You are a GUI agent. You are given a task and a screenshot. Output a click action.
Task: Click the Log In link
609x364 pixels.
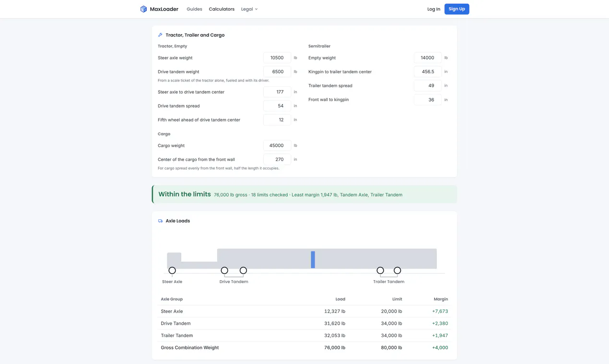433,9
